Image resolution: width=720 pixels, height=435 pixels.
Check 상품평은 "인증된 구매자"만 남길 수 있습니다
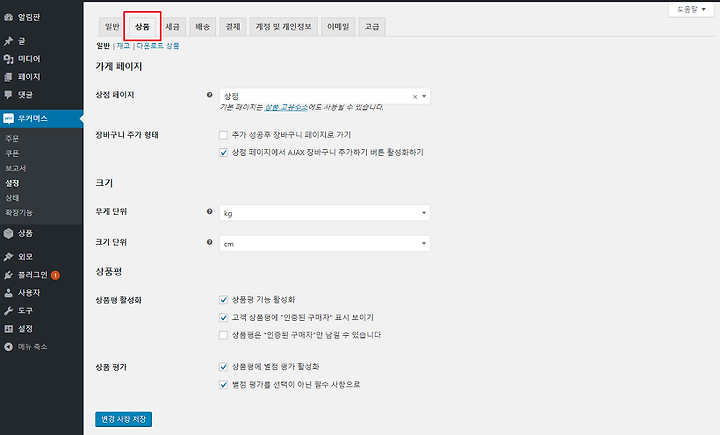[224, 335]
